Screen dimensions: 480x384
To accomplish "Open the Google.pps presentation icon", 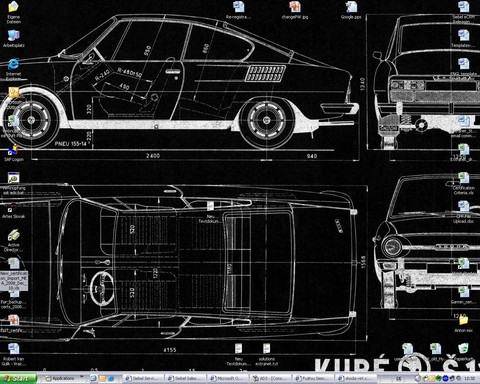I will click(351, 10).
